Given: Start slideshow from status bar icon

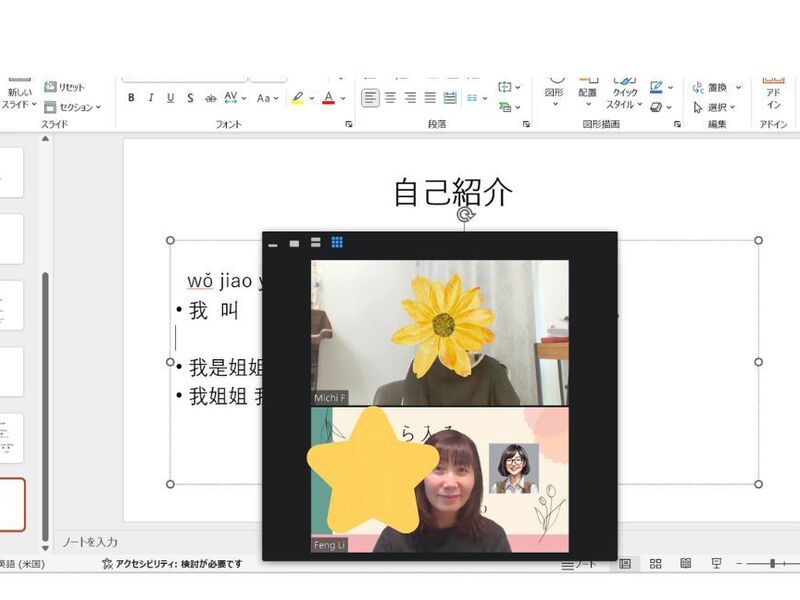Looking at the screenshot, I should click(x=716, y=564).
